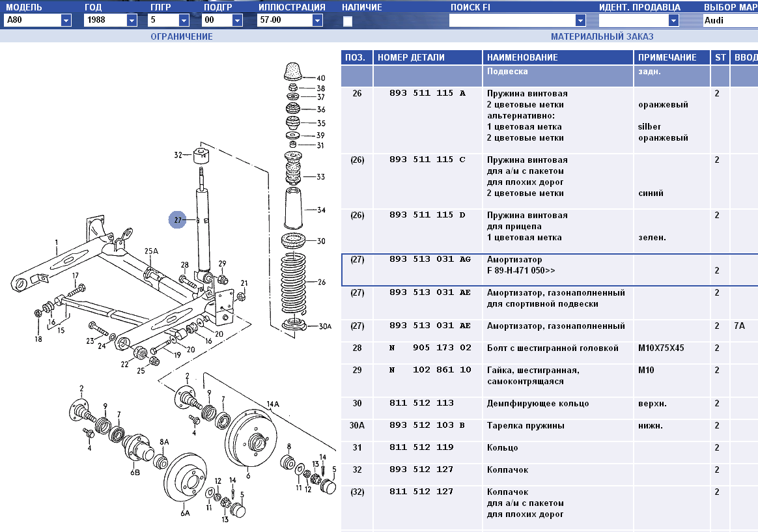Click callout 34 on the diagram
758x532 pixels.
pos(322,210)
